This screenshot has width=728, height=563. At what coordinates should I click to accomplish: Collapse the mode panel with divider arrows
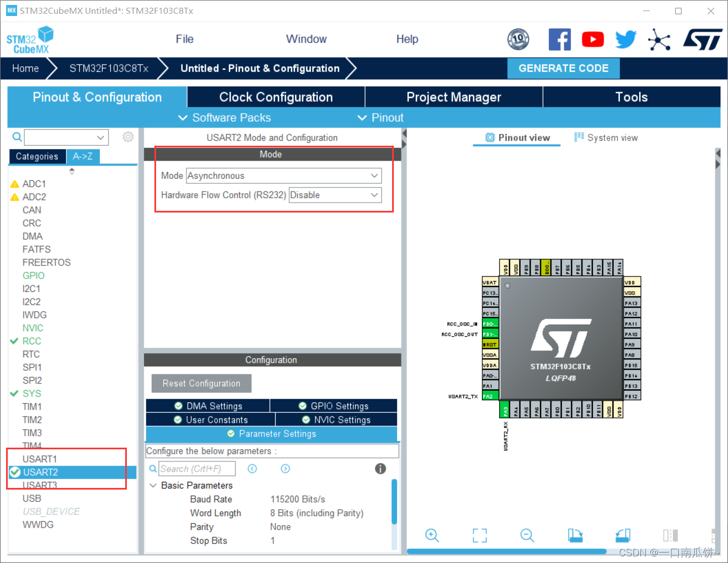point(404,139)
